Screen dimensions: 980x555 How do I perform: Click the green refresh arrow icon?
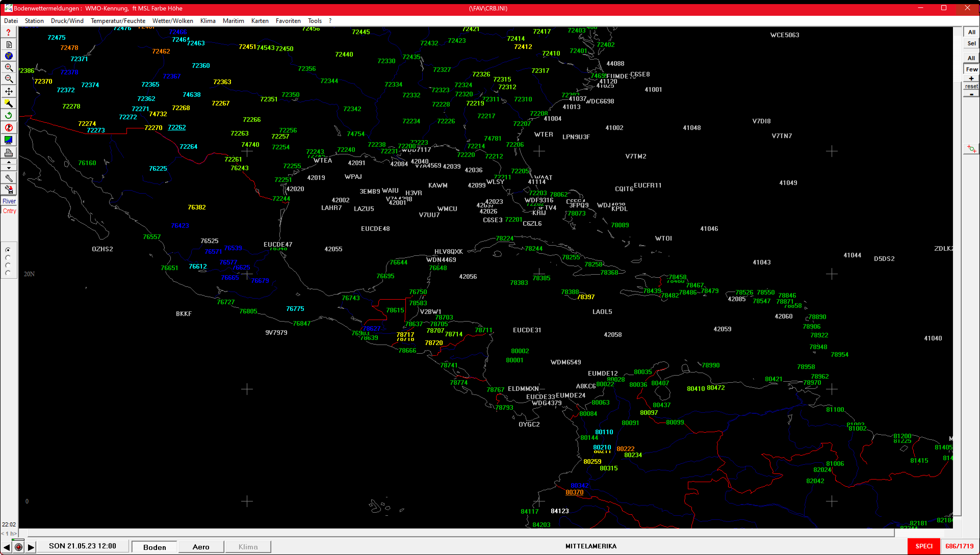[9, 115]
